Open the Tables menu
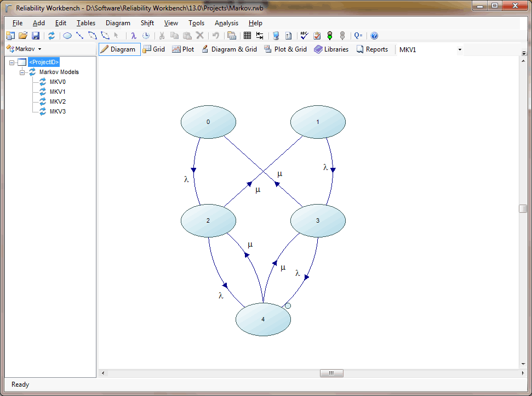This screenshot has height=396, width=532. (85, 23)
